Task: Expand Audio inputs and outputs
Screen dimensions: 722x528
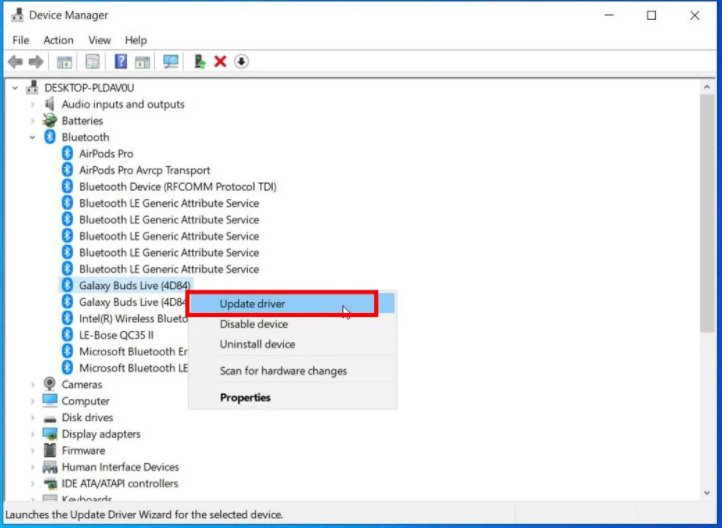Action: 32,104
